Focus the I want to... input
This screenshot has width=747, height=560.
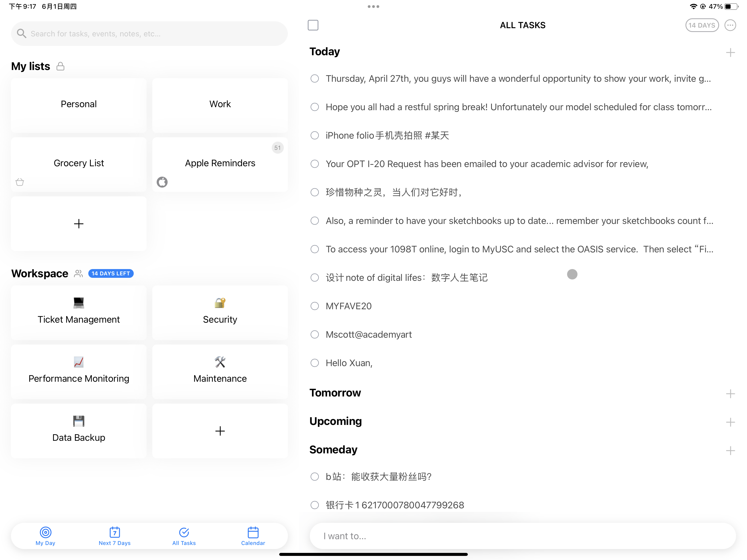pos(523,536)
